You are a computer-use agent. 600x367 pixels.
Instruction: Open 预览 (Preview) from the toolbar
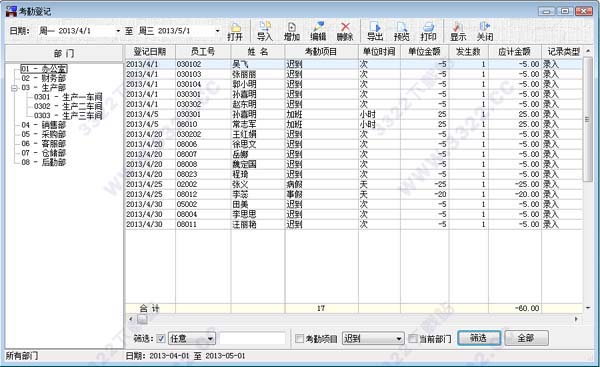point(401,31)
